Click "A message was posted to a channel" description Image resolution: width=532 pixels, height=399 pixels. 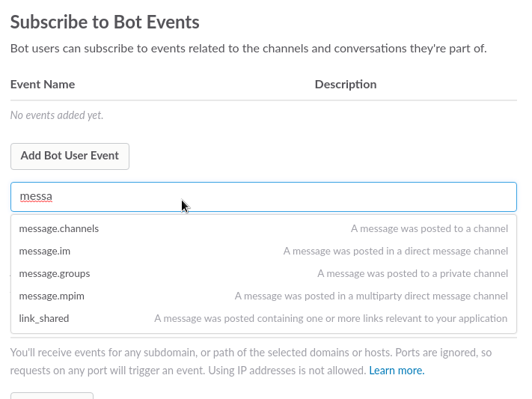pyautogui.click(x=429, y=228)
